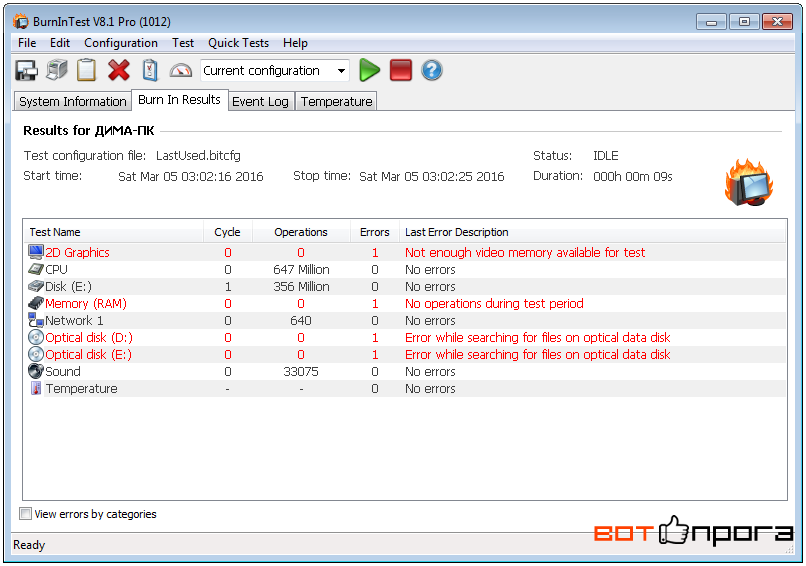Viewport: 806px width, 566px height.
Task: Click the Operations column header
Action: point(301,232)
